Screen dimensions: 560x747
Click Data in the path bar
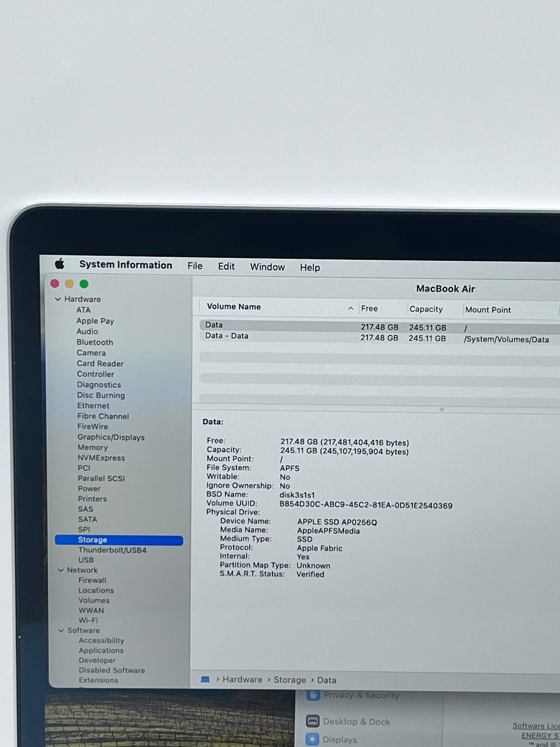(x=327, y=680)
